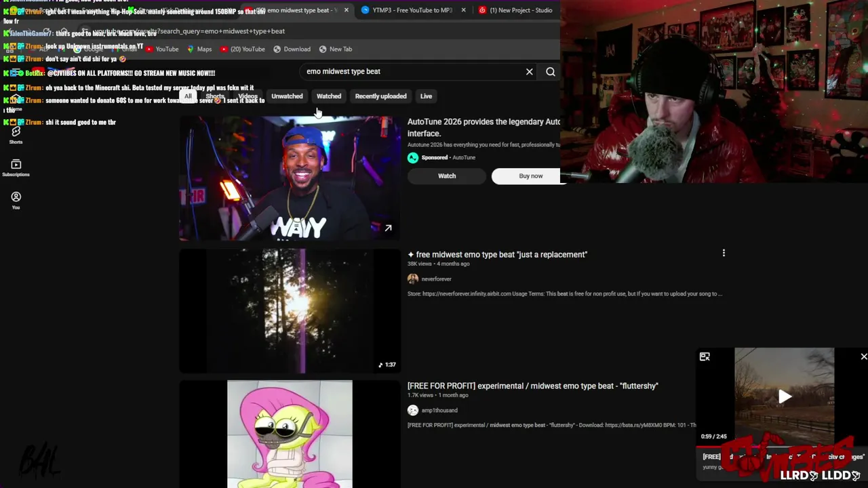This screenshot has width=868, height=488.
Task: Open options menu for 'just a replacement' video
Action: [724, 253]
